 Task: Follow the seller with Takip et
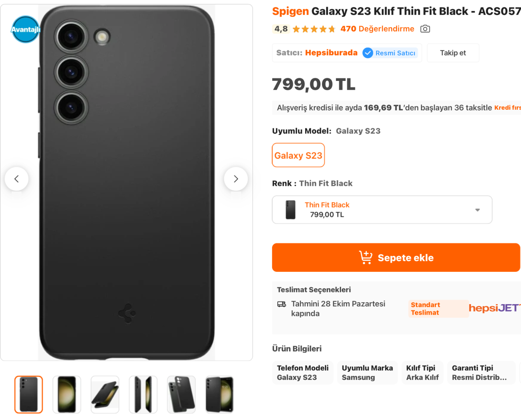tap(453, 53)
